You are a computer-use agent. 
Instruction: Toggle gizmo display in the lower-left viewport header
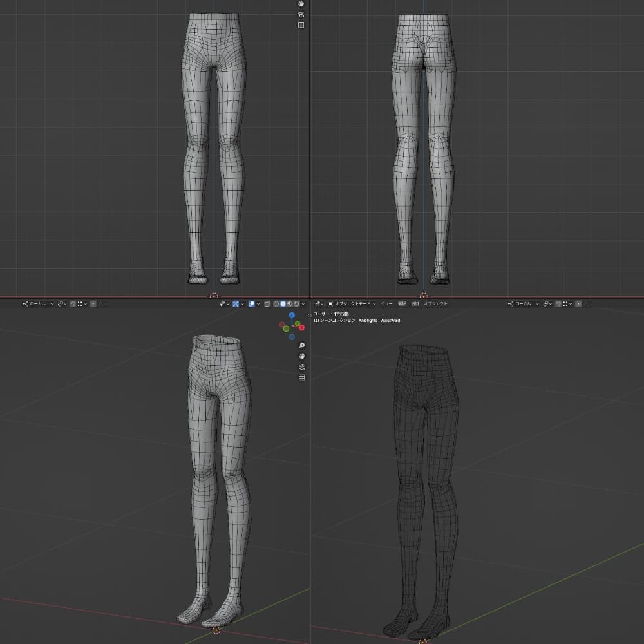coord(236,304)
